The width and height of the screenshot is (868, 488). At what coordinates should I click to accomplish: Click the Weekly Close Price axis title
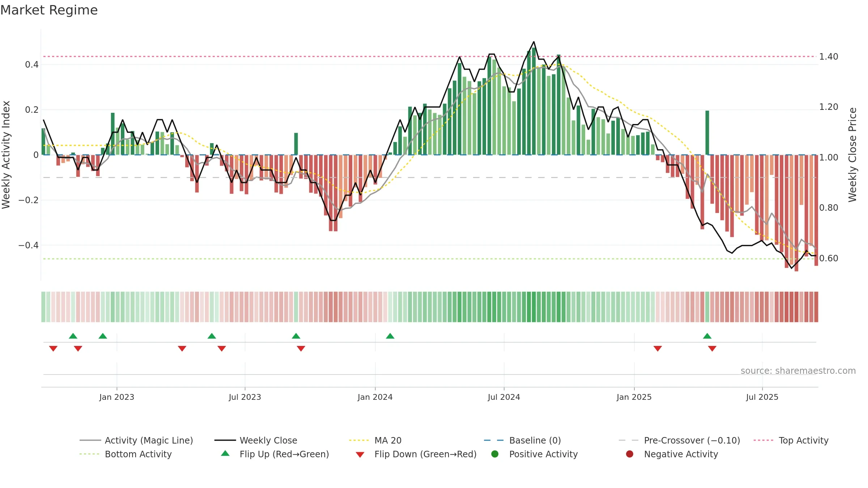(x=852, y=155)
